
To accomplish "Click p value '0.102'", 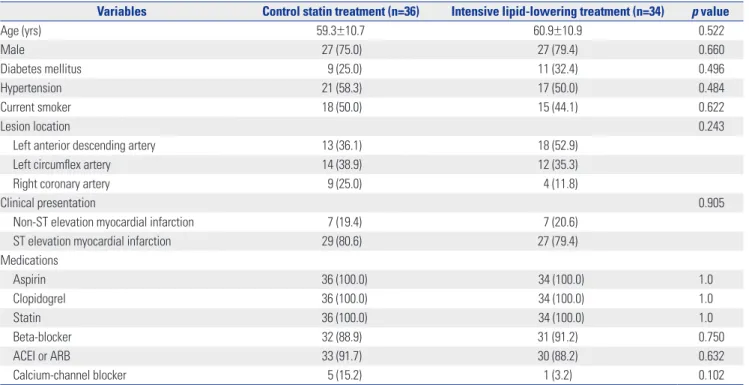I will 711,375.
